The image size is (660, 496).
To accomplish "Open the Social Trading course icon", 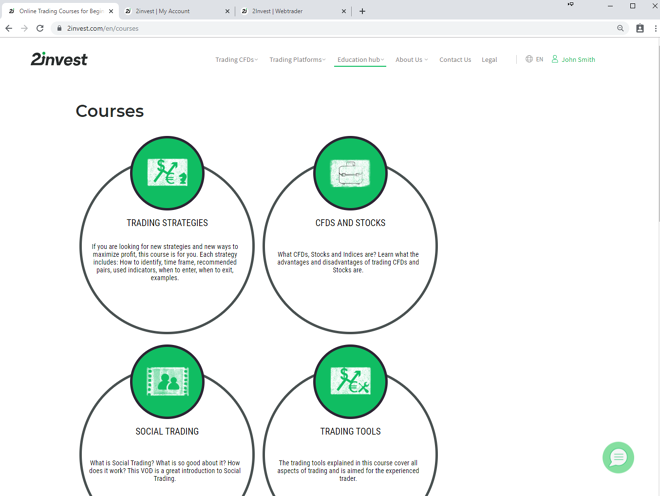I will point(167,381).
